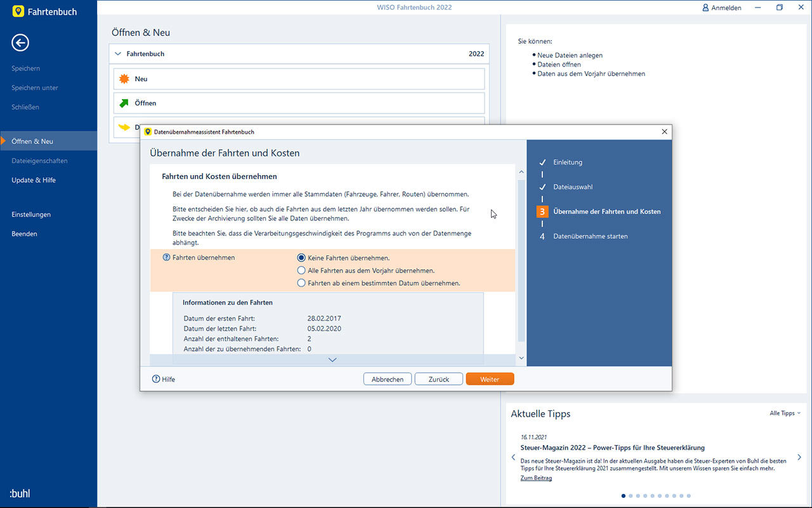Click the Anmelden user icon

tap(705, 8)
